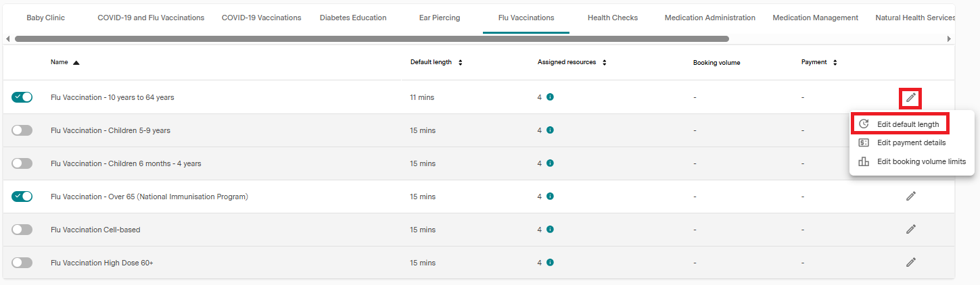
Task: Turn off Over 65 National Immunisation Program toggle
Action: [x=22, y=197]
